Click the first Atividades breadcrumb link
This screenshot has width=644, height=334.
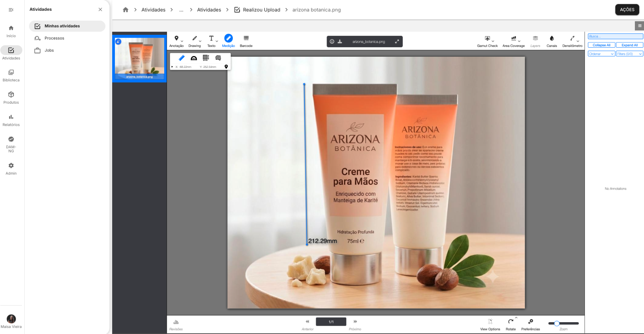click(154, 10)
